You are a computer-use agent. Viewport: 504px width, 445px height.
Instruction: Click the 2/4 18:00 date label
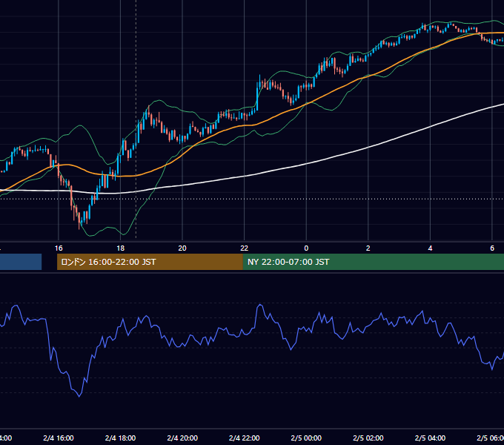click(x=120, y=438)
